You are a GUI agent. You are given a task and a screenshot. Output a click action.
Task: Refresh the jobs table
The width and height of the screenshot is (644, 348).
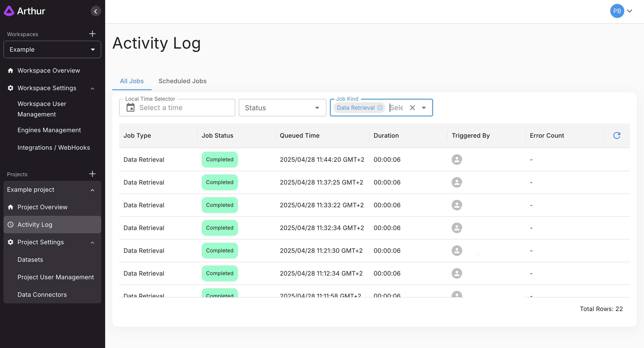click(616, 135)
